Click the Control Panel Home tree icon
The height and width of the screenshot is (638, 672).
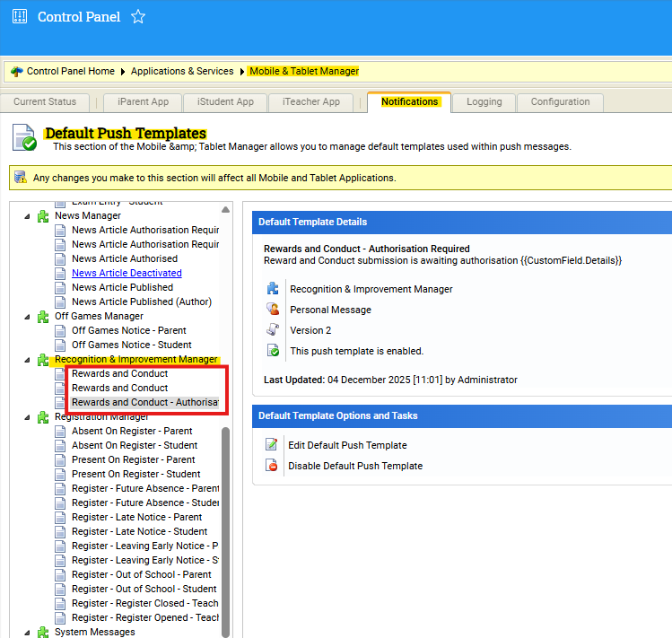(x=17, y=71)
